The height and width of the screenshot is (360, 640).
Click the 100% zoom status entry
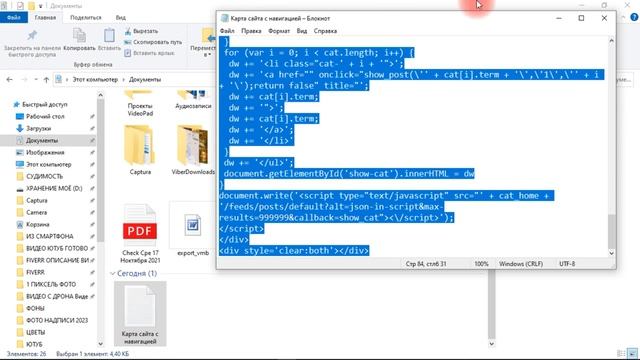[x=481, y=264]
